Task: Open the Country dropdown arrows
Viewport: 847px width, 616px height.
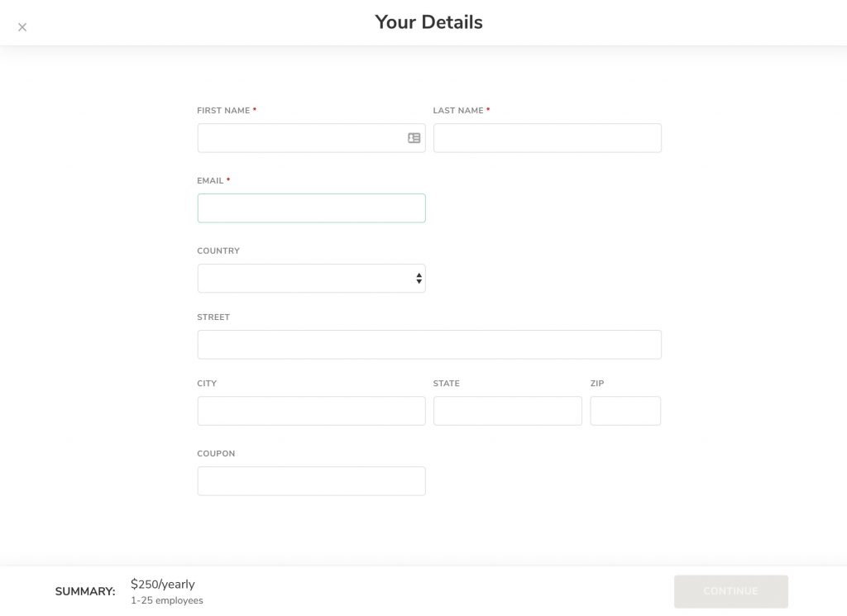Action: [x=419, y=279]
